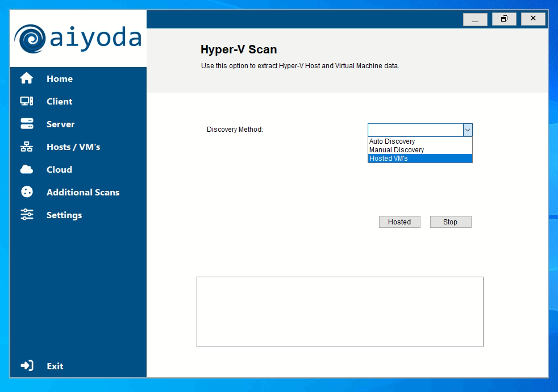Image resolution: width=558 pixels, height=392 pixels.
Task: Click the aiyoda swirl logo
Action: point(30,39)
